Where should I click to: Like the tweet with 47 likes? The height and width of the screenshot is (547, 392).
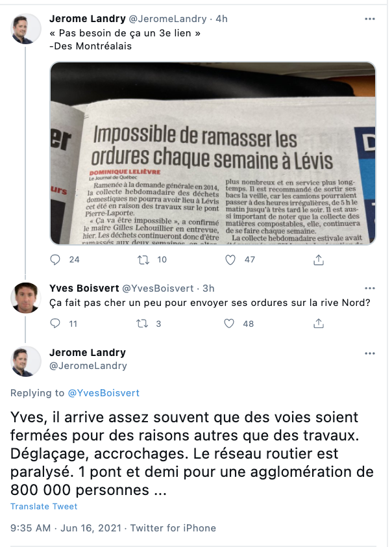click(x=230, y=260)
